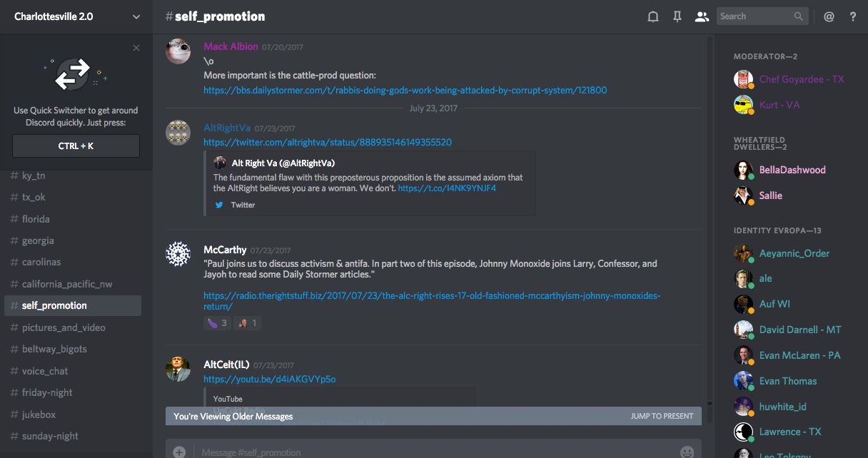Viewport: 868px width, 458px height.
Task: Attach a file with the plus icon
Action: point(179,452)
